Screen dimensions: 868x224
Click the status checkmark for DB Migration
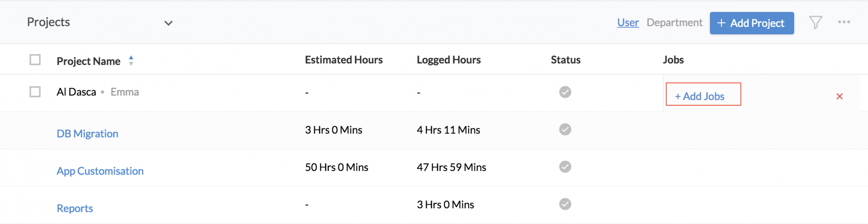[565, 129]
